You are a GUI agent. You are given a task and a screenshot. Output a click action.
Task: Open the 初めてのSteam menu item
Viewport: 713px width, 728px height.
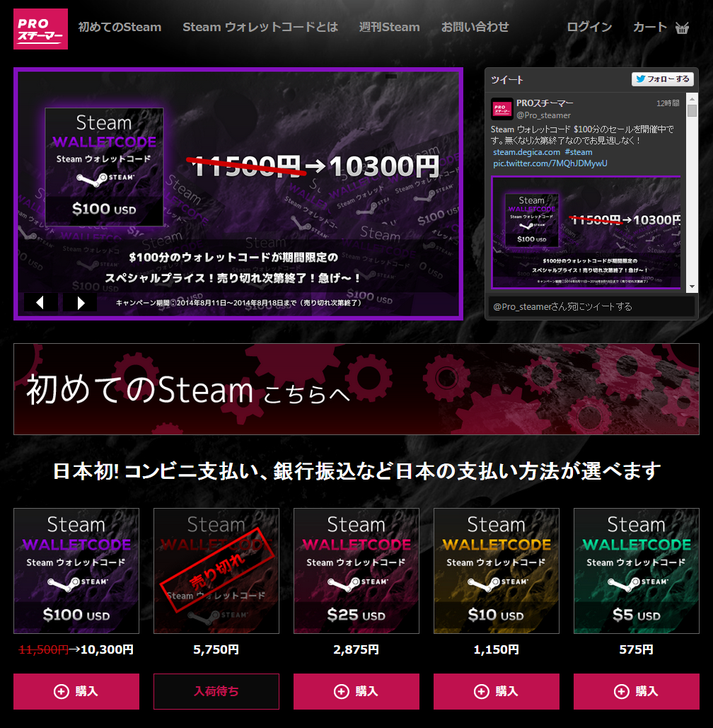[x=120, y=27]
